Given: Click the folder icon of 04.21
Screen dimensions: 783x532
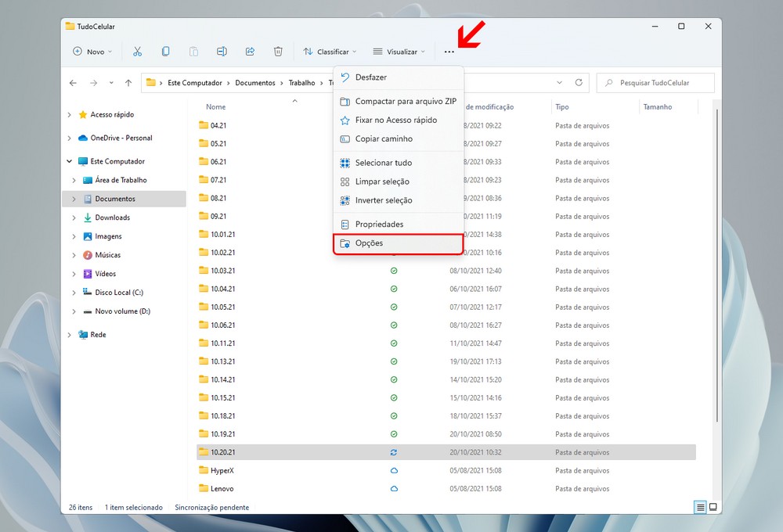Looking at the screenshot, I should [204, 124].
